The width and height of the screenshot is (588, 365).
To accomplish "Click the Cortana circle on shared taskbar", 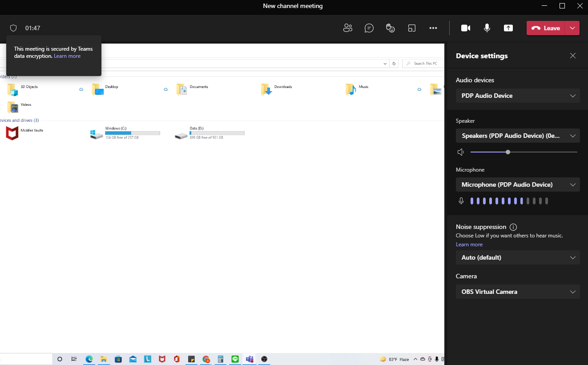I will [x=60, y=359].
